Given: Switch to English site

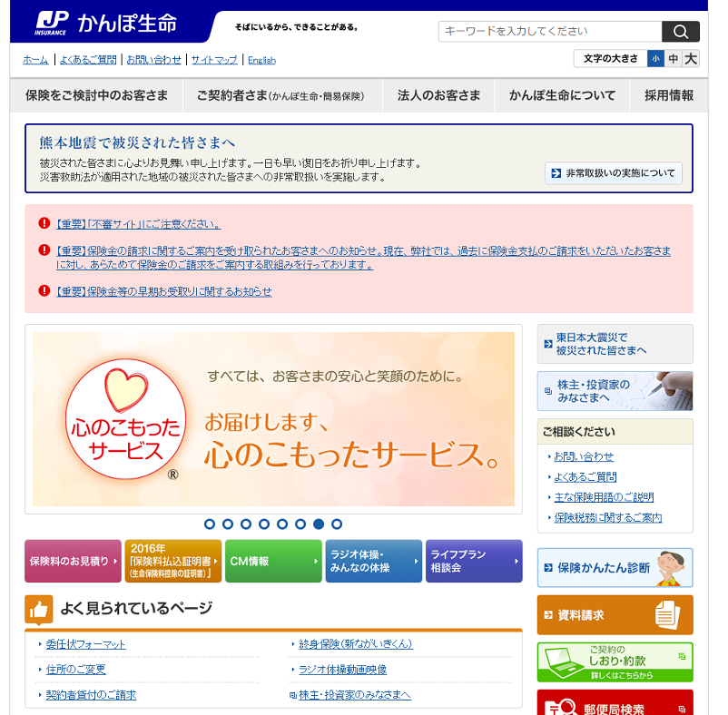Looking at the screenshot, I should click(261, 60).
